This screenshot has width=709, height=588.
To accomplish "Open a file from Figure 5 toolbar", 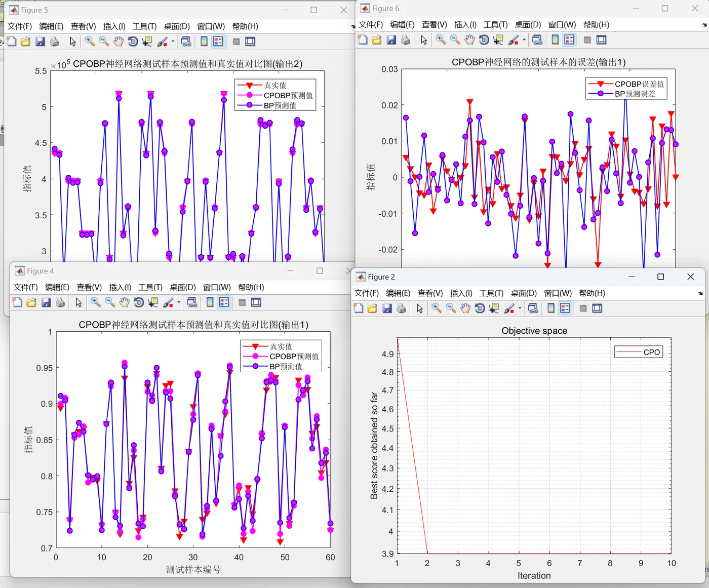I will click(x=25, y=42).
